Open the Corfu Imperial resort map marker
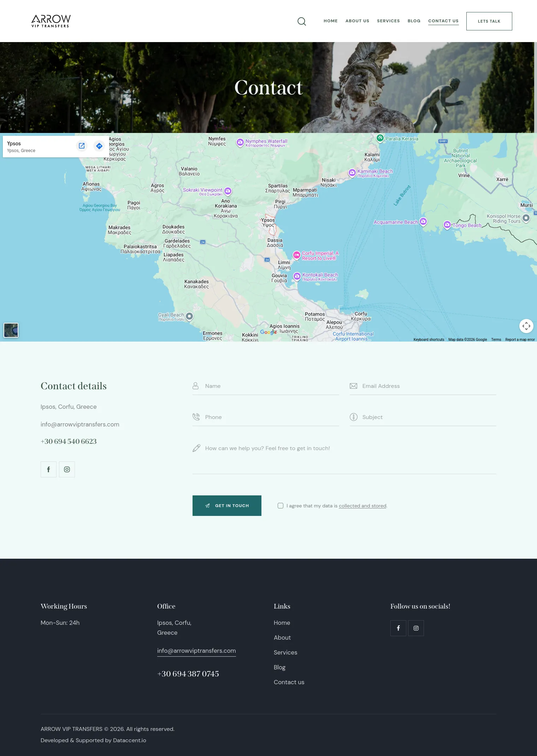Viewport: 537px width, 756px height. coord(297,255)
